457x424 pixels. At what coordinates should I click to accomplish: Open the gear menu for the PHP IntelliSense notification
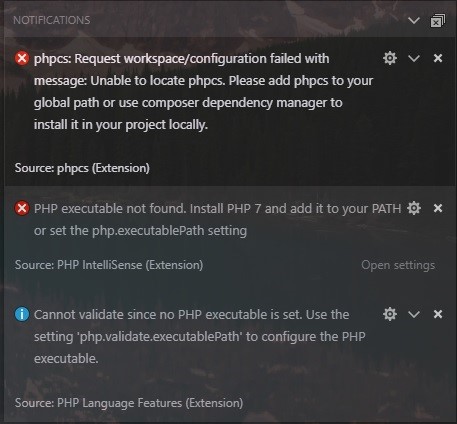pos(414,208)
